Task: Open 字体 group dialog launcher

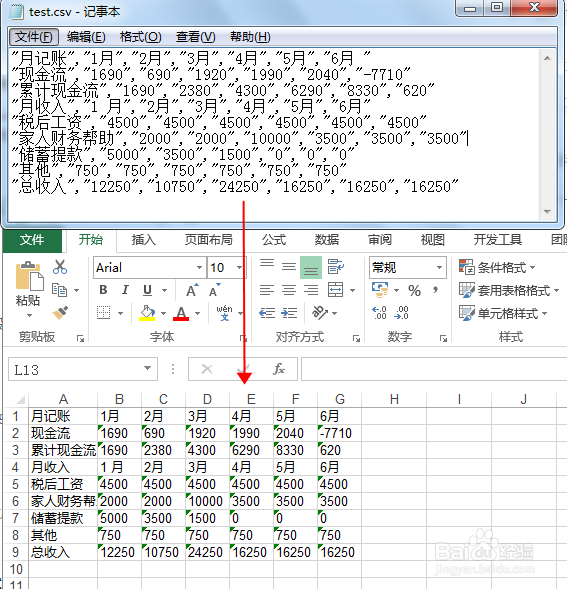Action: [x=243, y=339]
